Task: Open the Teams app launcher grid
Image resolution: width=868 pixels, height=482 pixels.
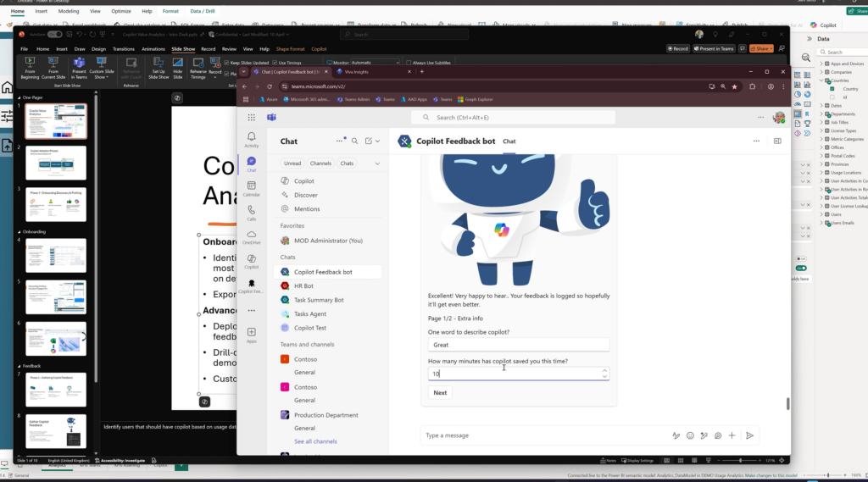Action: click(x=251, y=117)
